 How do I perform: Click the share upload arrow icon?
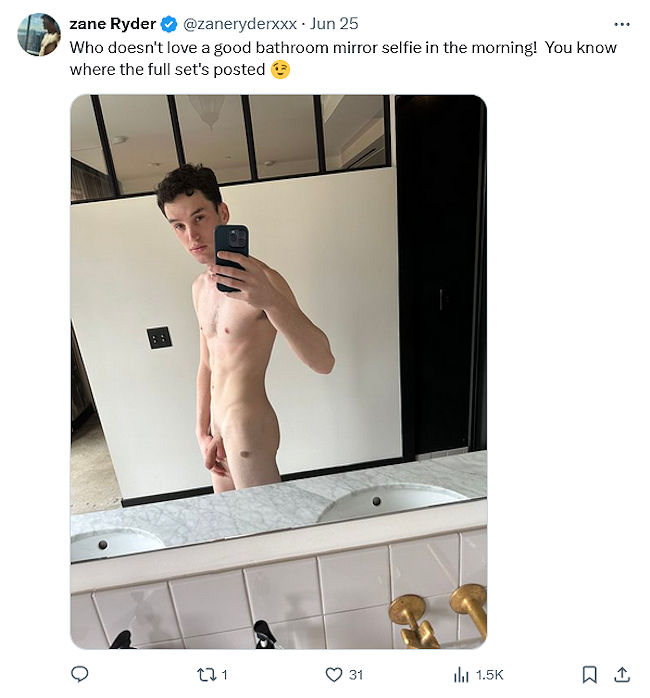pos(622,674)
